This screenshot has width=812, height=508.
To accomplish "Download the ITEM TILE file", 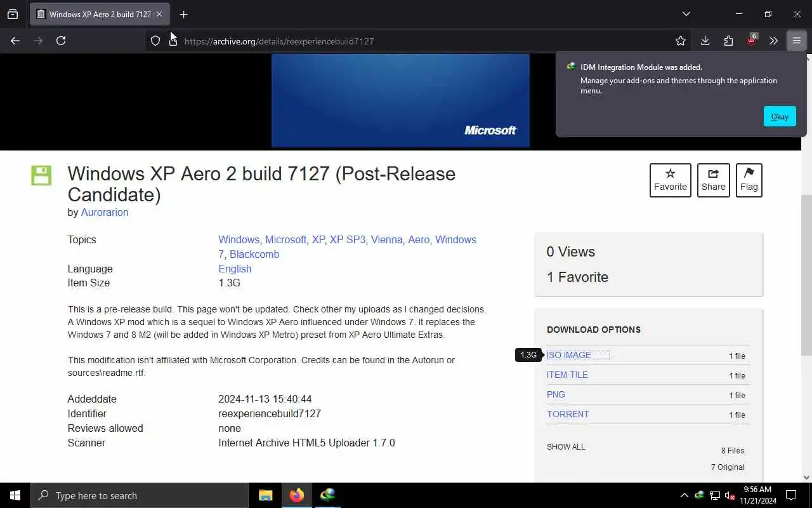I will (x=567, y=375).
